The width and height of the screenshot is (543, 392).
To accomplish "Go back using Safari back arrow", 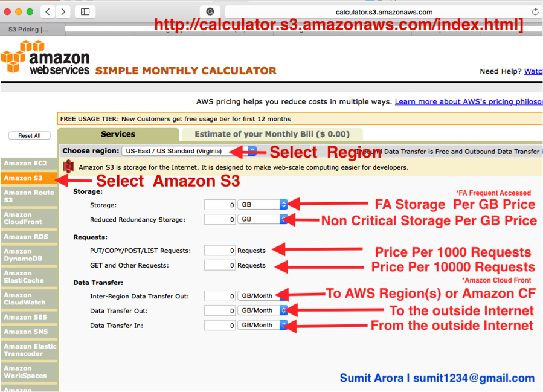I will click(48, 11).
